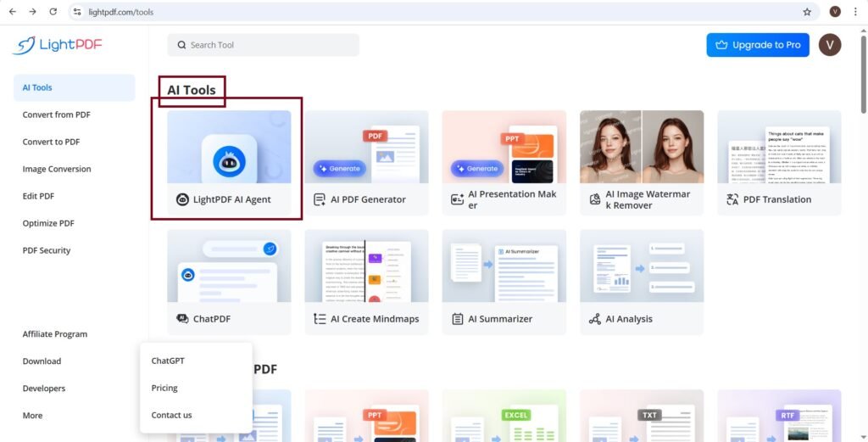Image resolution: width=868 pixels, height=442 pixels.
Task: Reload the page with the refresh icon
Action: (x=53, y=12)
